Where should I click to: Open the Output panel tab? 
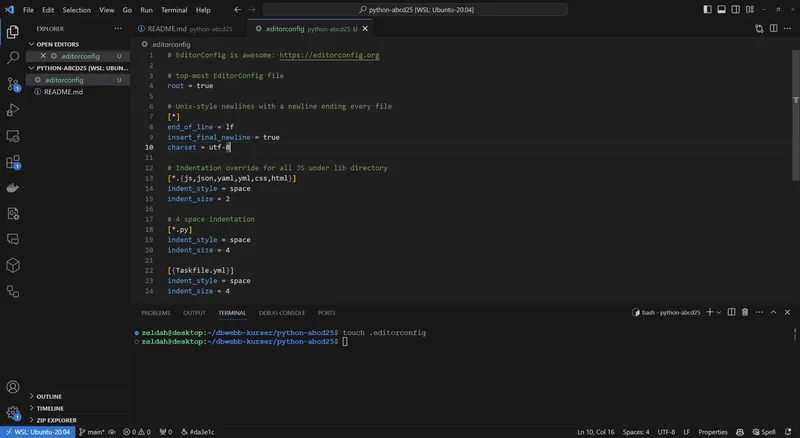pyautogui.click(x=194, y=312)
